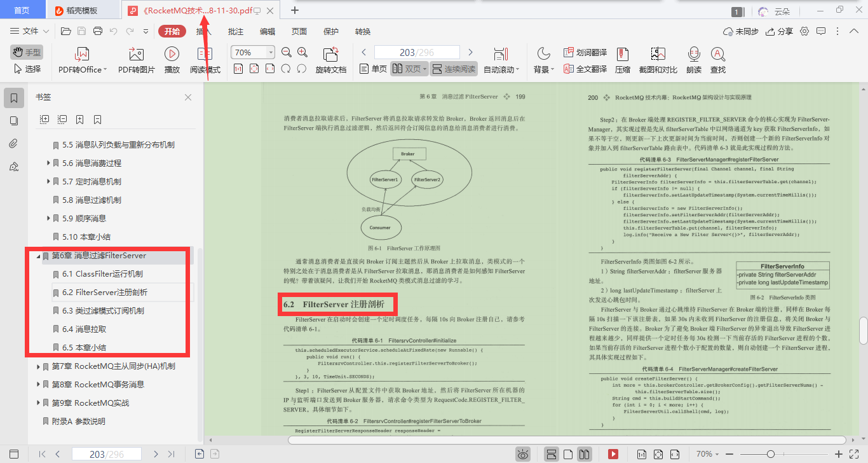Open the 转换 ribbon tab
The height and width of the screenshot is (463, 868).
pyautogui.click(x=363, y=31)
